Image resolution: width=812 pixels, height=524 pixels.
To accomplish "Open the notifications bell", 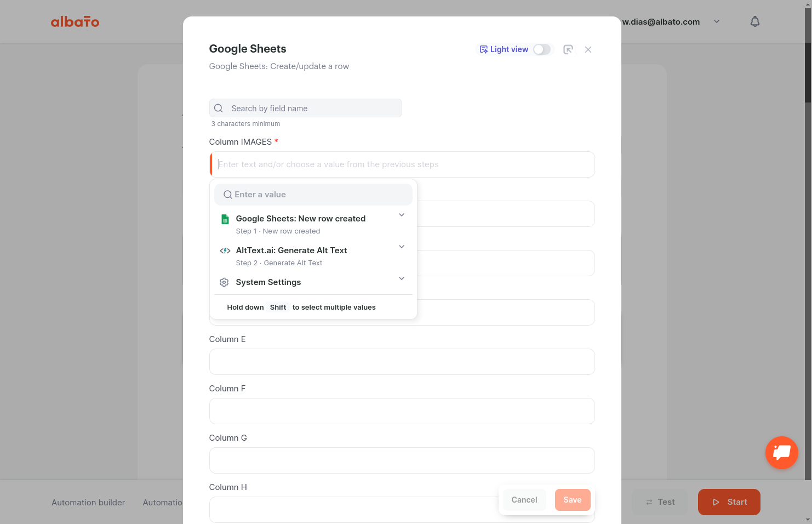I will [755, 21].
